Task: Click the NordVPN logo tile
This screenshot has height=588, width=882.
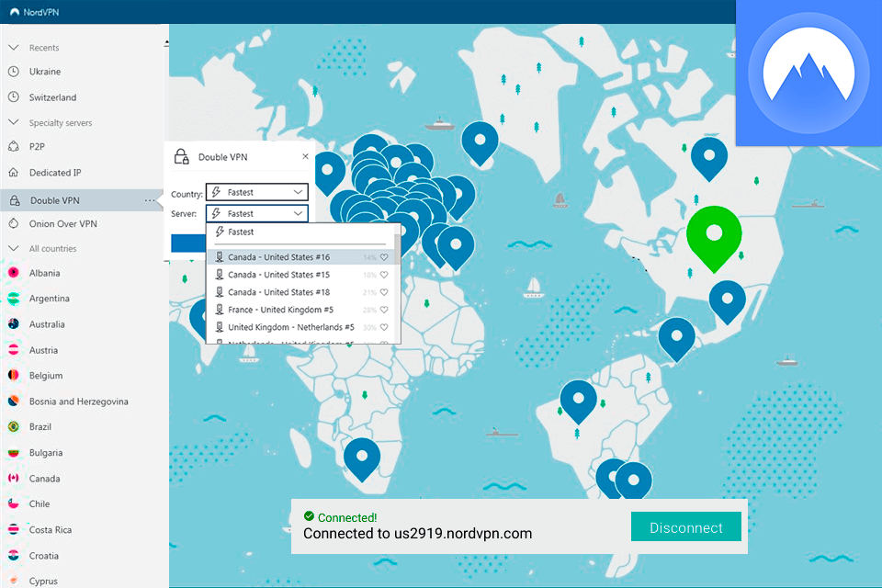Action: coord(808,73)
